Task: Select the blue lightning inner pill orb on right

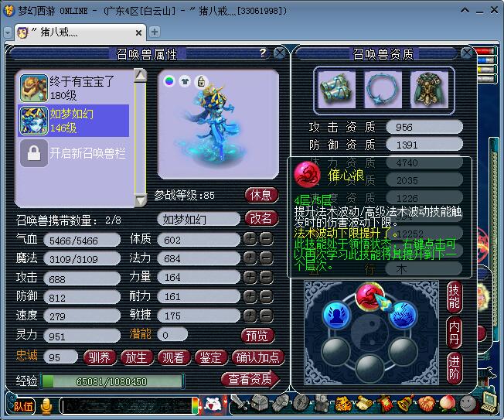Action: pos(403,315)
